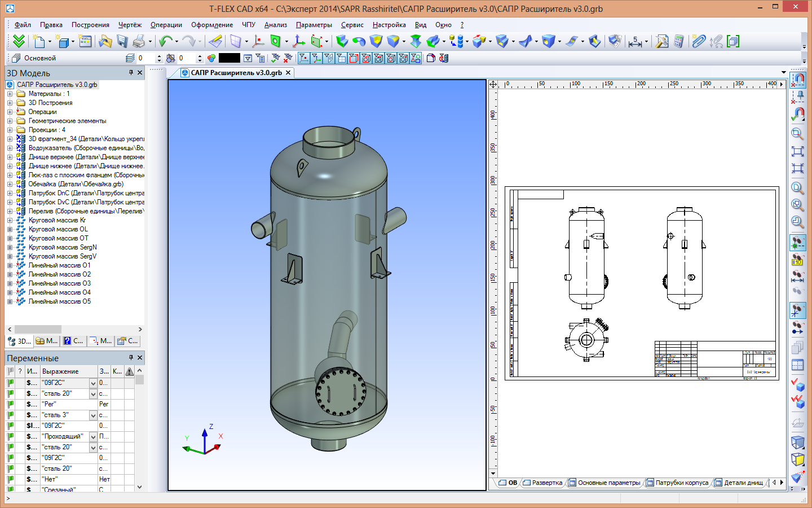This screenshot has height=508, width=812.
Task: Click the hammer and document icon
Action: point(662,41)
